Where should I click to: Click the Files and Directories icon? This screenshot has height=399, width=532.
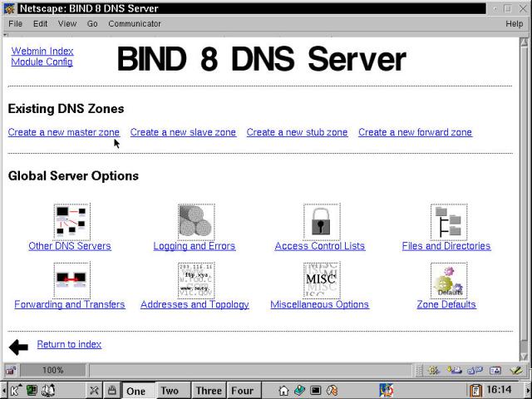tap(448, 221)
